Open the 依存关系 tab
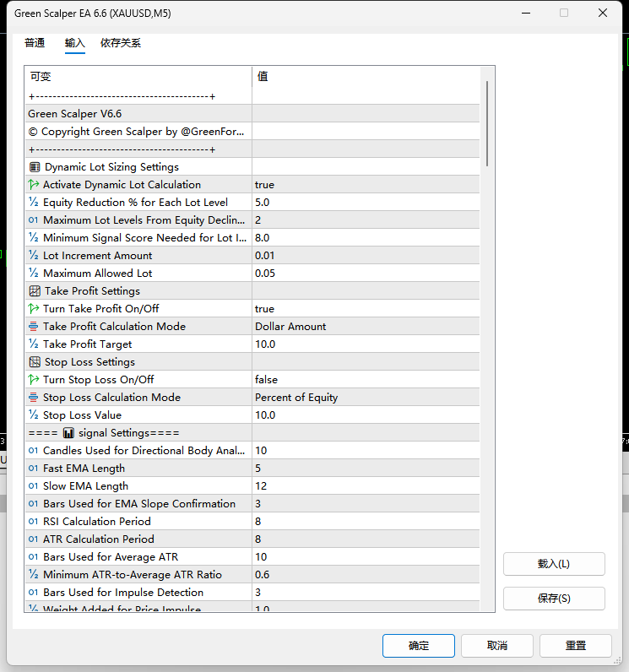The width and height of the screenshot is (629, 672). click(121, 43)
